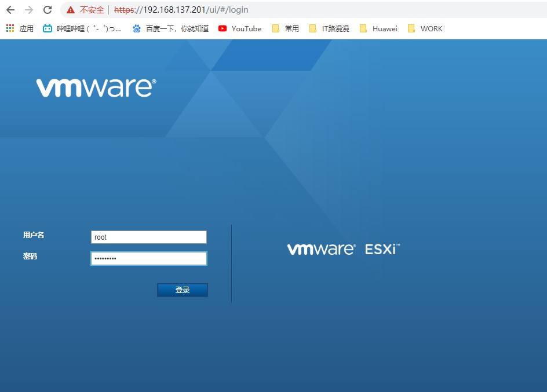This screenshot has height=392, width=547.
Task: Reload the ESXi login page
Action: tap(47, 9)
